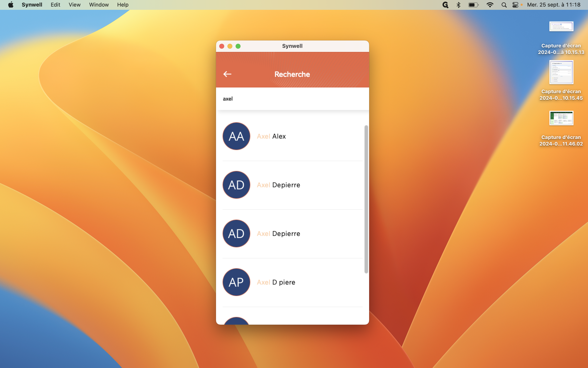This screenshot has height=368, width=588.
Task: Click the search field containing 'axel'
Action: [292, 99]
